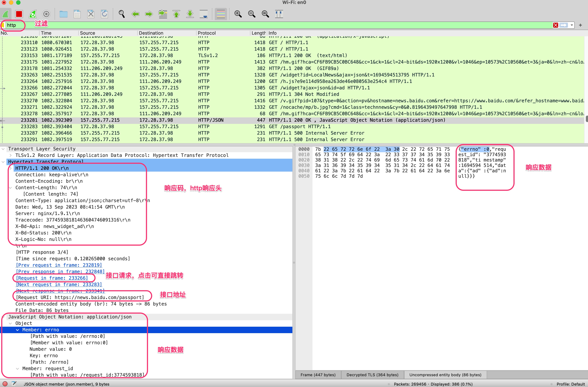Open capture file properties status icon
The height and width of the screenshot is (387, 588).
[x=14, y=384]
